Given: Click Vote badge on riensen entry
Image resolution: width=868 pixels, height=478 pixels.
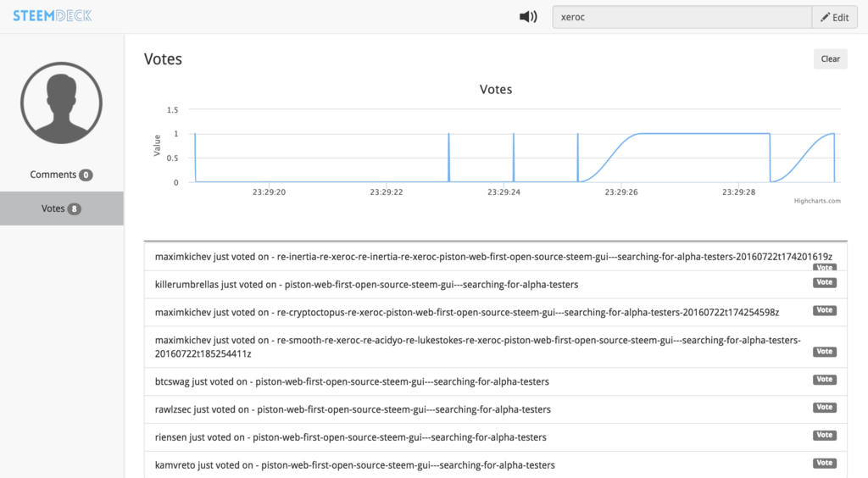Looking at the screenshot, I should pyautogui.click(x=824, y=436).
